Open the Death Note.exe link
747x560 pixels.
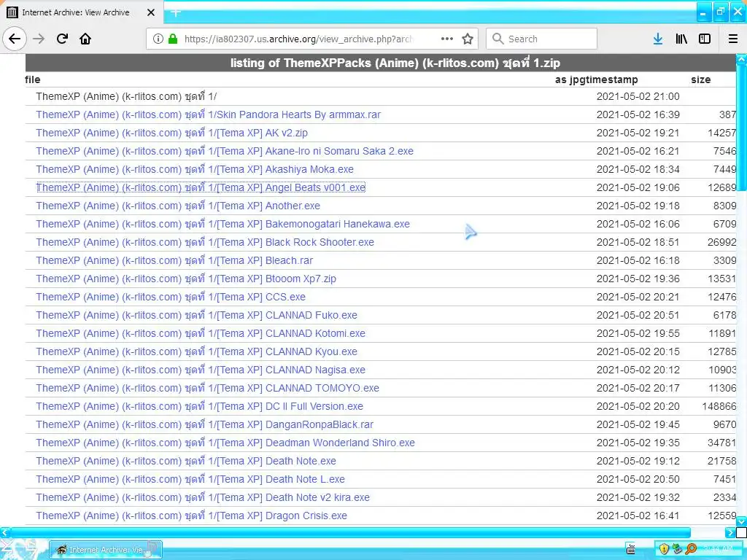tap(186, 461)
